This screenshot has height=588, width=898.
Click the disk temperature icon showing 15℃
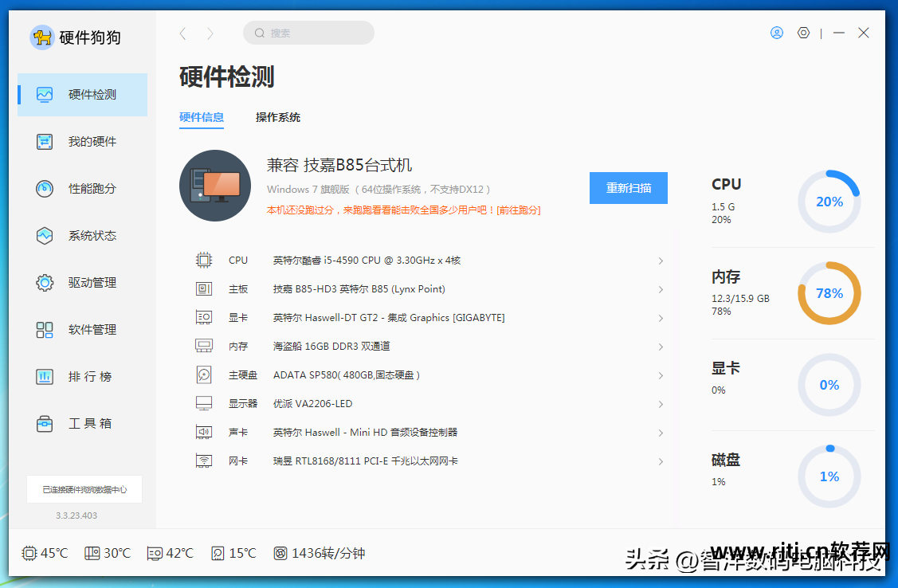(218, 553)
